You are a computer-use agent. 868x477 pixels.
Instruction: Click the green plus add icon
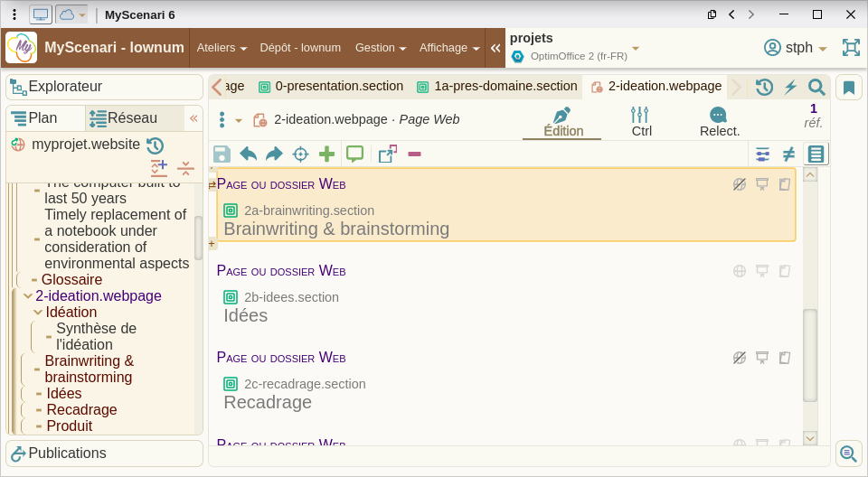click(x=326, y=154)
